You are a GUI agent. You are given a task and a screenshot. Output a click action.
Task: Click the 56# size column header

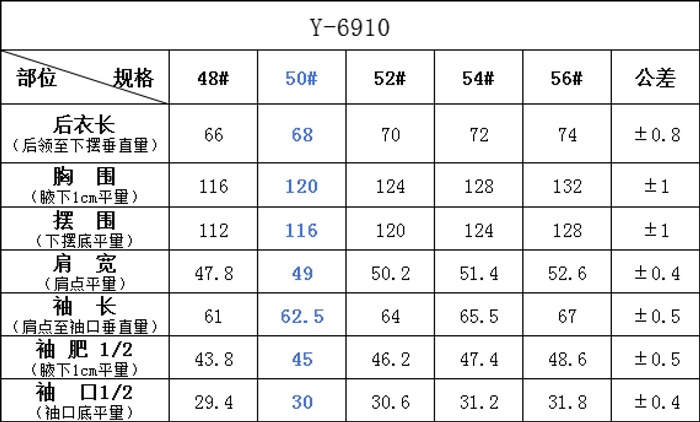coord(566,79)
